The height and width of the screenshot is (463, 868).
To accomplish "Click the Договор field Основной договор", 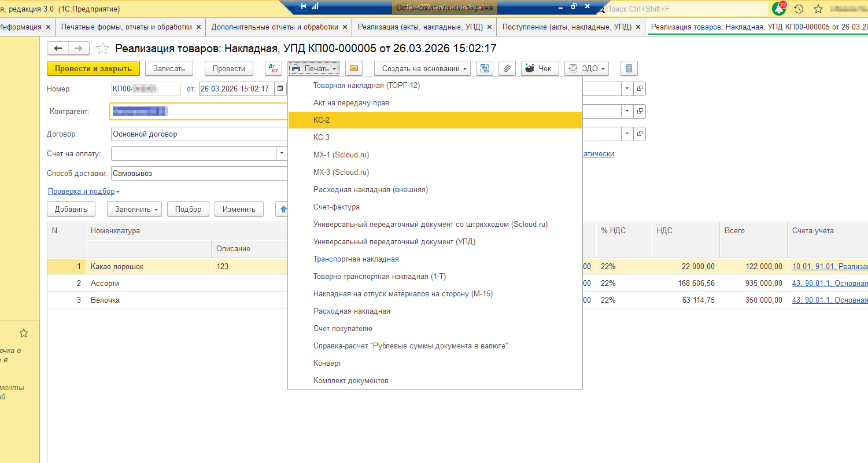I will click(200, 134).
